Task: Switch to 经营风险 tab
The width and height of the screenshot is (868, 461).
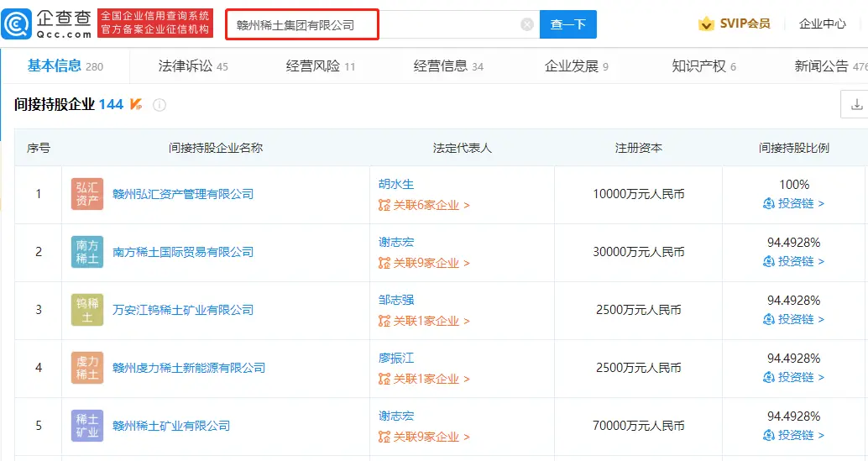Action: point(320,66)
